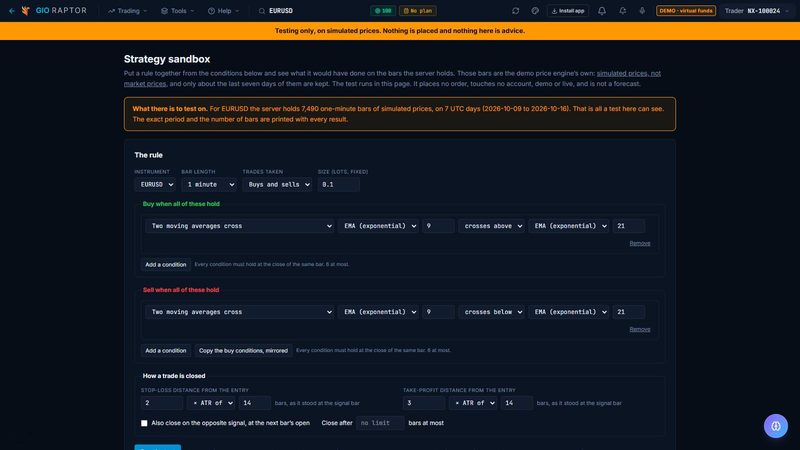
Task: Open the Gio Raptor logo home link
Action: pos(55,11)
